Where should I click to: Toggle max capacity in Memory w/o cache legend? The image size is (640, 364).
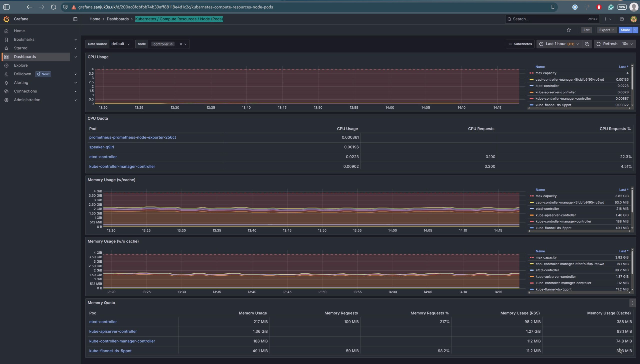coord(546,257)
